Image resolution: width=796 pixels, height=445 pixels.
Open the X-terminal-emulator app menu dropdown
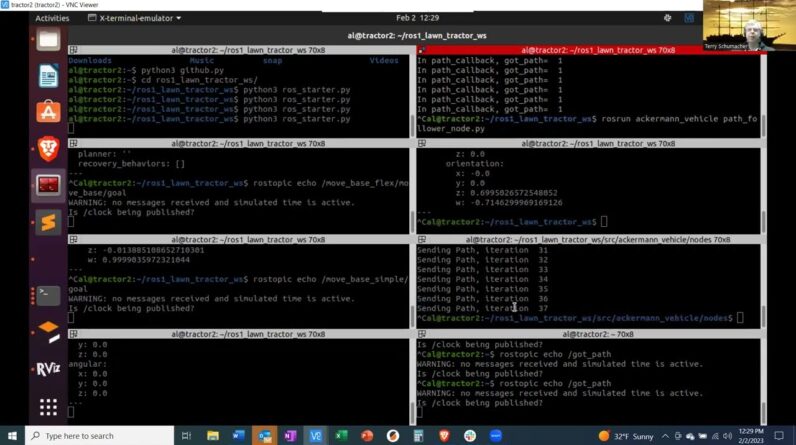135,18
